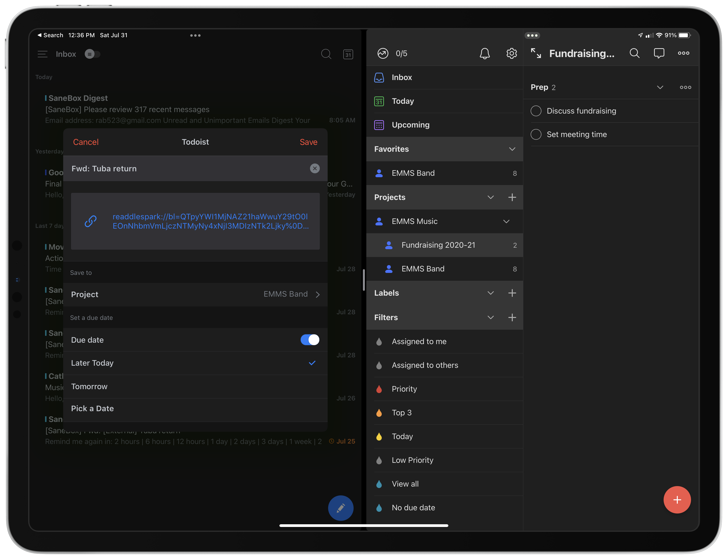Click the Todoist search icon in sidebar
The height and width of the screenshot is (560, 728).
(635, 53)
